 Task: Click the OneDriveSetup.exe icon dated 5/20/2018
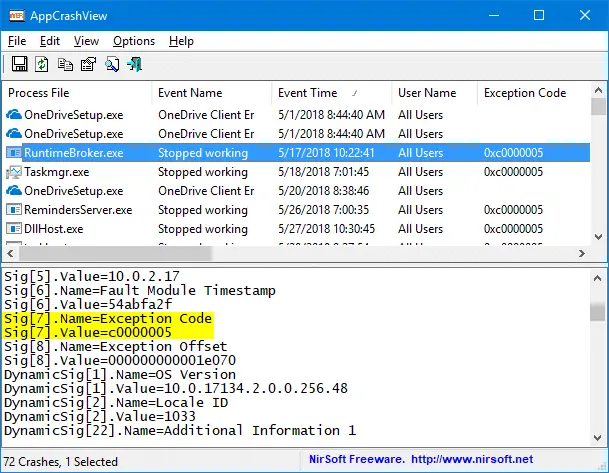pos(14,191)
